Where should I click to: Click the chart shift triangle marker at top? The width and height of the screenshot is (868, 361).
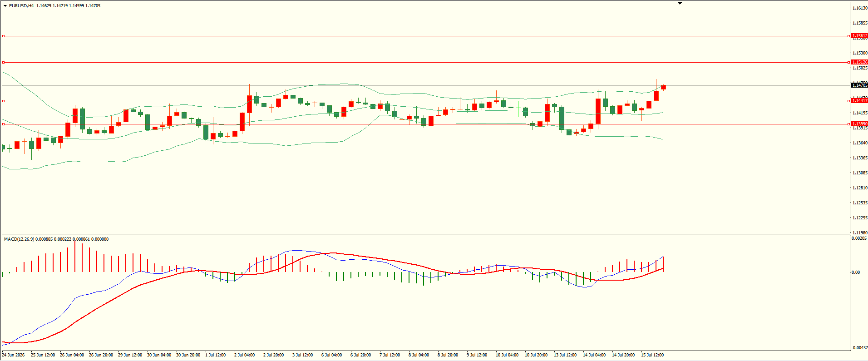(680, 4)
